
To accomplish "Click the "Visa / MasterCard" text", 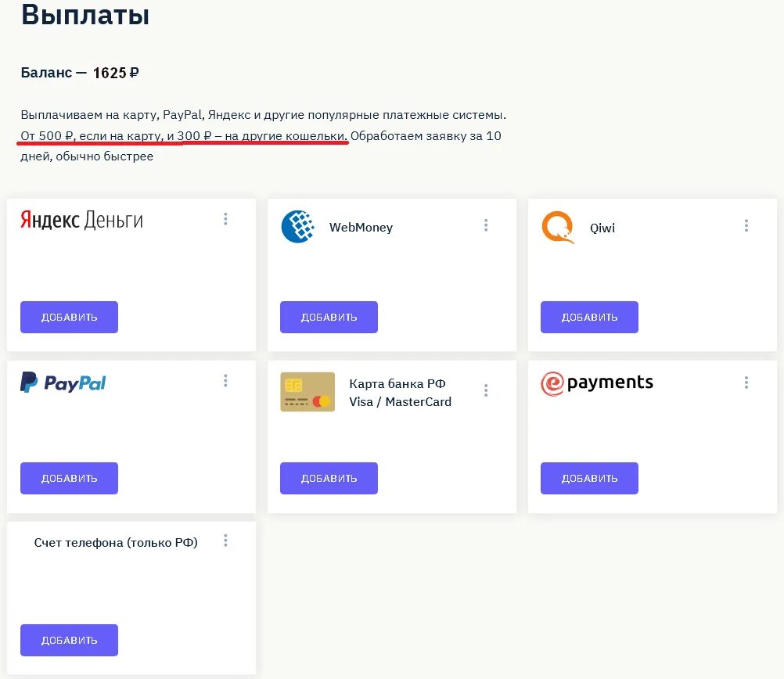I will (400, 402).
